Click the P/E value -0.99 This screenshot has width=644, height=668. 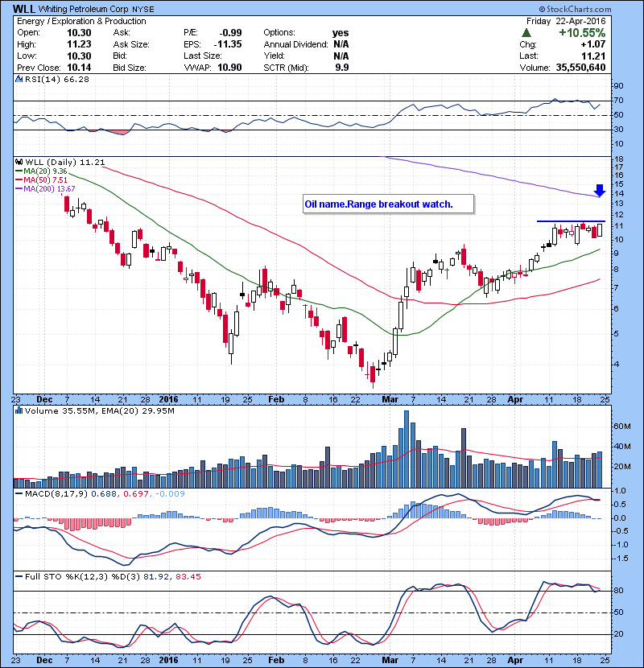coord(230,33)
